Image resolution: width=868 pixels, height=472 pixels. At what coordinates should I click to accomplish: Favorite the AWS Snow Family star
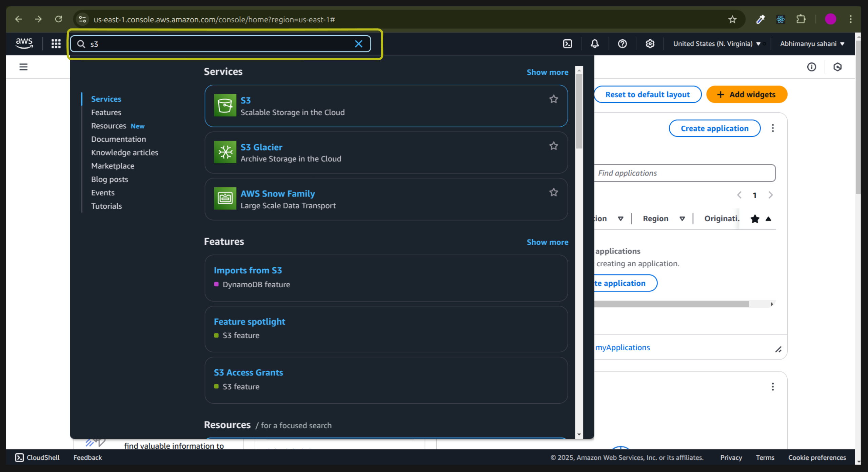pos(553,192)
